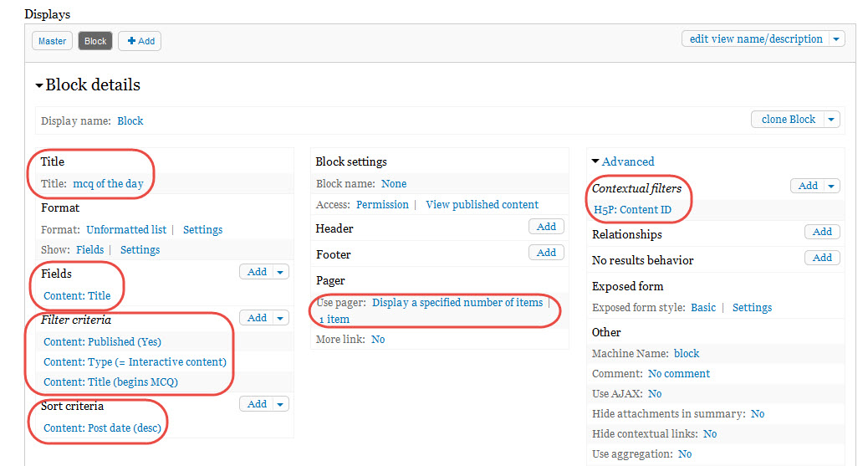Collapse the Block details section triangle
868x466 pixels.
pos(39,86)
